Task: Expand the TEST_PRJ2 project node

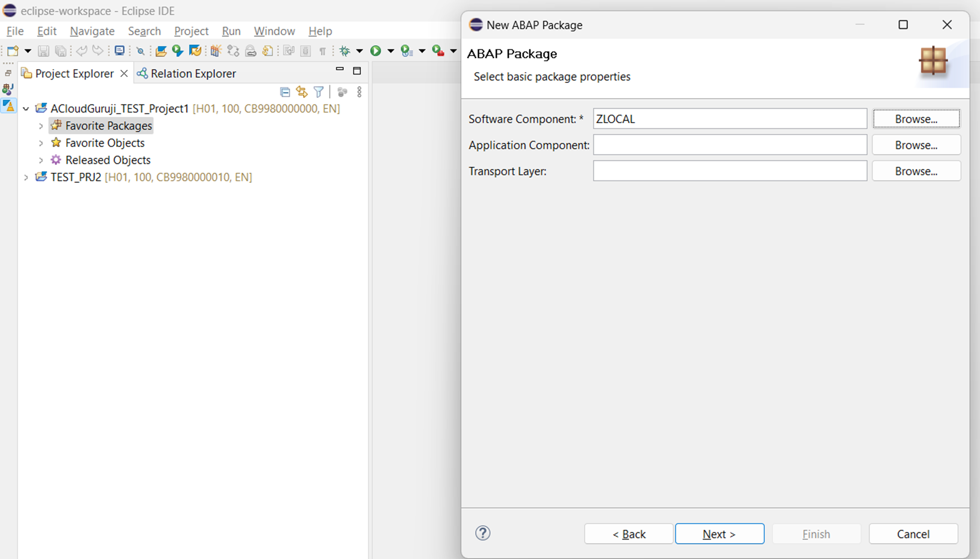Action: [26, 177]
